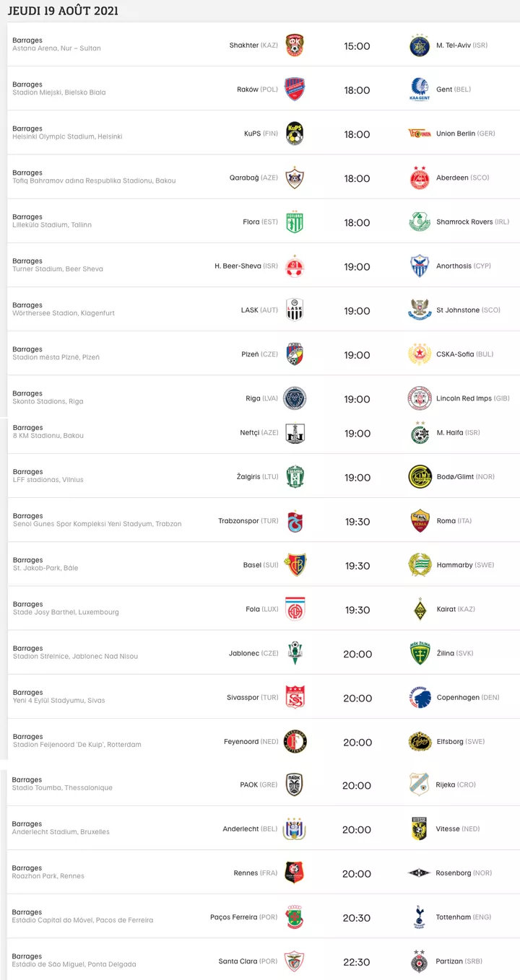Click the Feyenoord round badge
This screenshot has width=520, height=980.
[x=294, y=741]
